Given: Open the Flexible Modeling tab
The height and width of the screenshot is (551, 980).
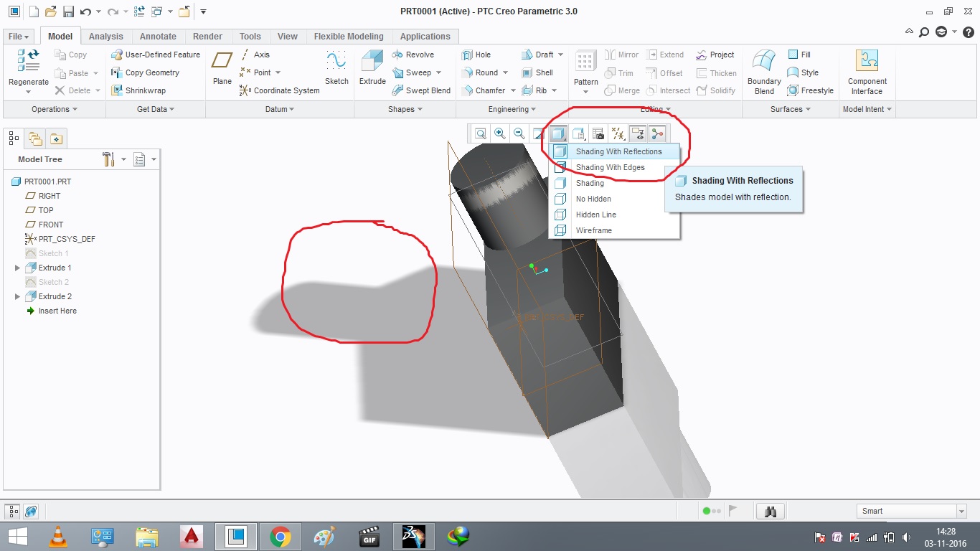Looking at the screenshot, I should coord(349,36).
